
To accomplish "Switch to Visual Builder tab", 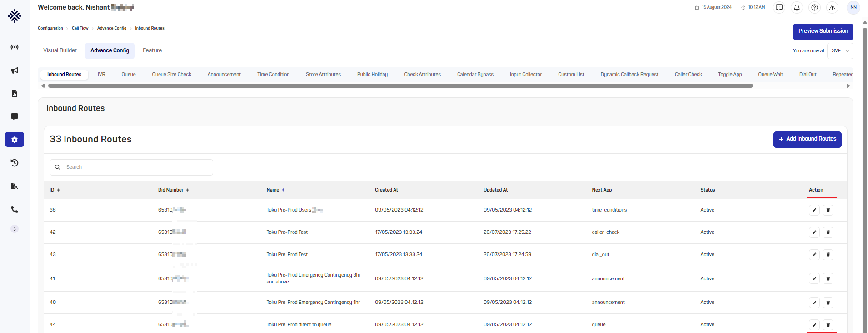I will [x=60, y=50].
